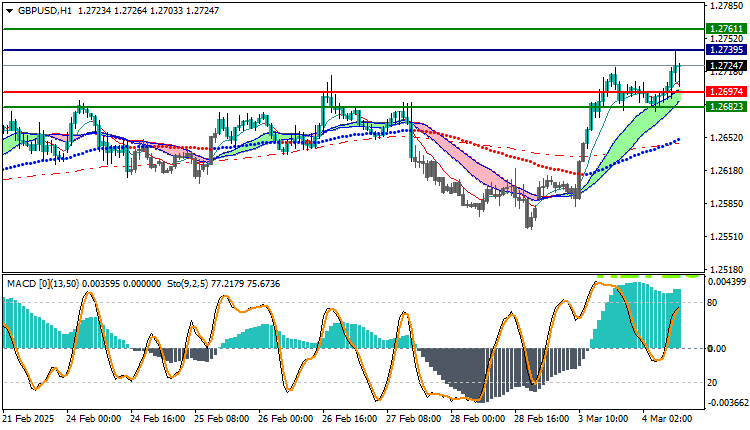Click the red horizontal line at 1.26974
Screen dimensions: 750x430
(x=354, y=91)
